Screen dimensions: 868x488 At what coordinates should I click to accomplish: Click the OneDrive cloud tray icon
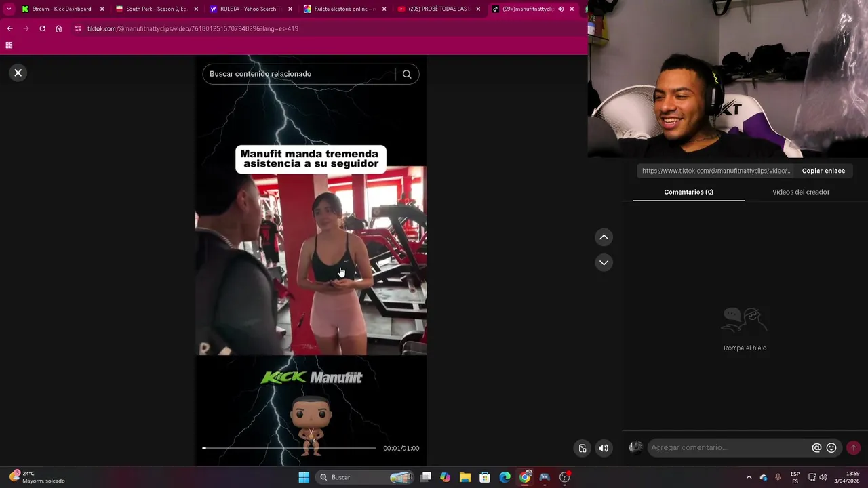[x=764, y=477]
